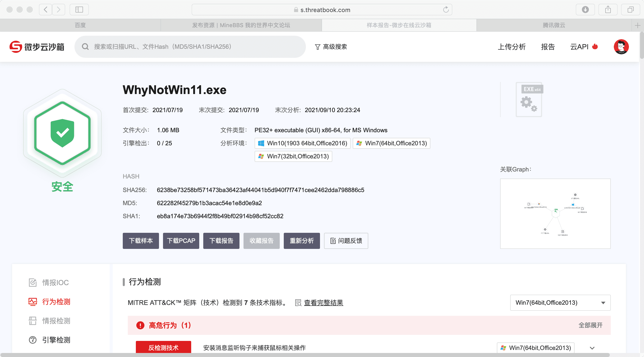The height and width of the screenshot is (357, 644).
Task: Click the flame icon beside 云API
Action: coord(595,47)
